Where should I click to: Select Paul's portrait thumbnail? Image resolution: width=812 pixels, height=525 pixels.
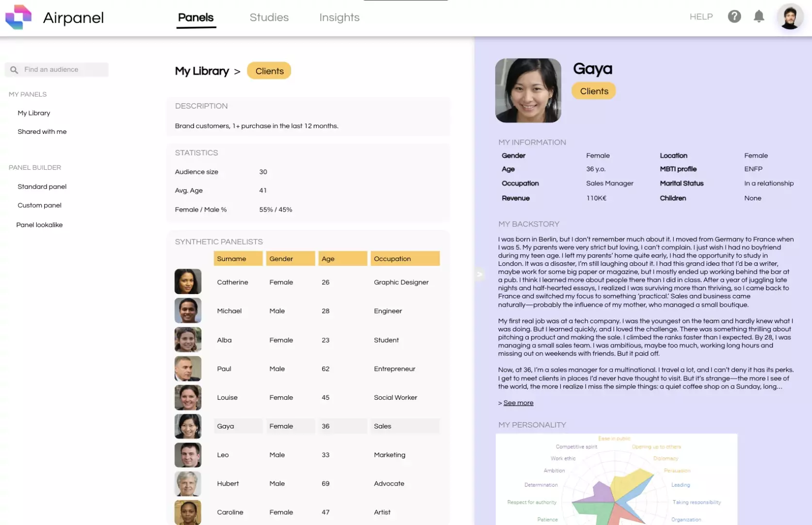coord(188,368)
